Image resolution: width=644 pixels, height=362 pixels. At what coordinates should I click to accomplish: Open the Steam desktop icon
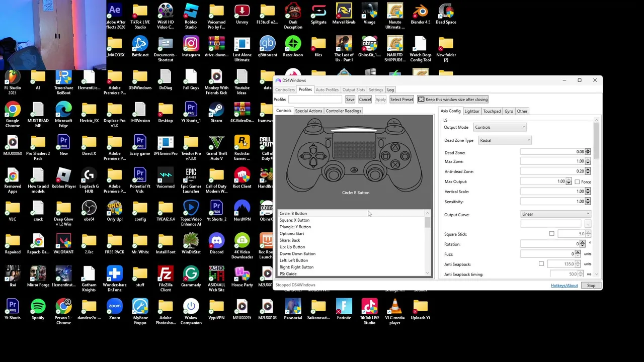pyautogui.click(x=216, y=113)
